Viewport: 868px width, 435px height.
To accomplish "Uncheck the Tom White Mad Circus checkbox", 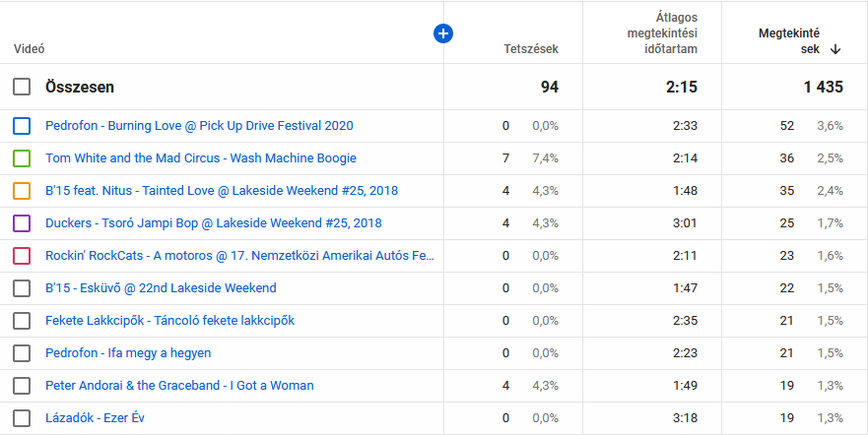I will 22,158.
